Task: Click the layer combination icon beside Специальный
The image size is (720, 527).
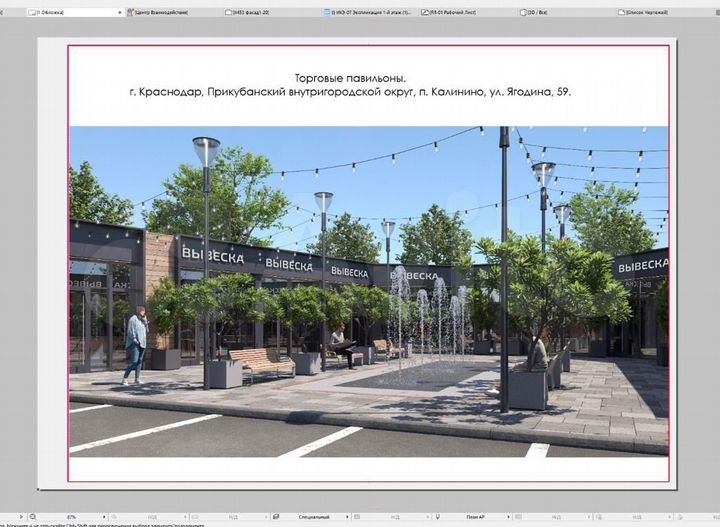Action: [276, 517]
